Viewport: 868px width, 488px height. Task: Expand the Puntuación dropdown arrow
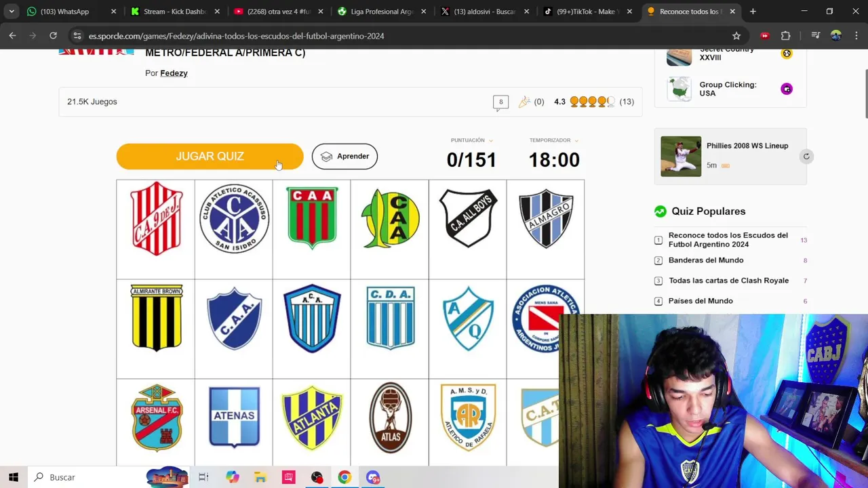coord(491,140)
